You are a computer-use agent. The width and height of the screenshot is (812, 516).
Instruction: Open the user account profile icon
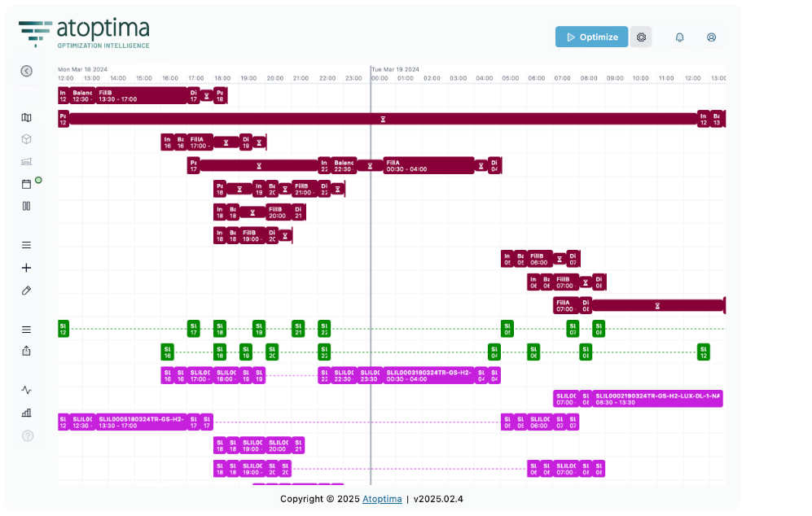tap(711, 37)
